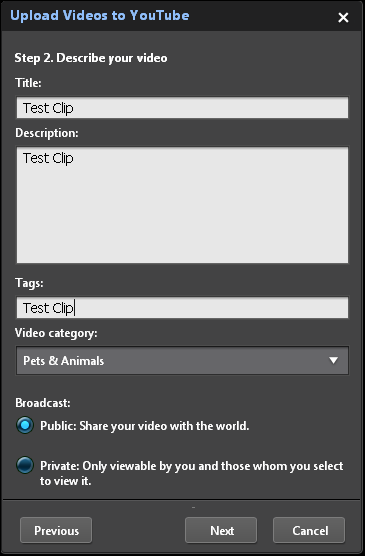Click the 'Tags:' field label
Viewport: 365px width, 556px height.
pyautogui.click(x=29, y=283)
